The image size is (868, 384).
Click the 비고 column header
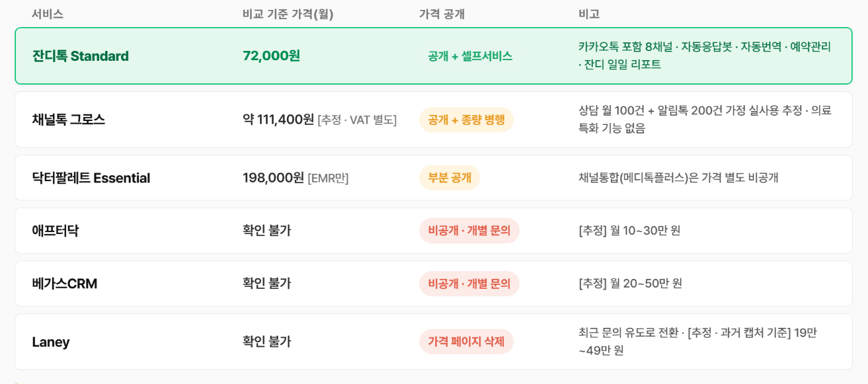click(x=589, y=14)
